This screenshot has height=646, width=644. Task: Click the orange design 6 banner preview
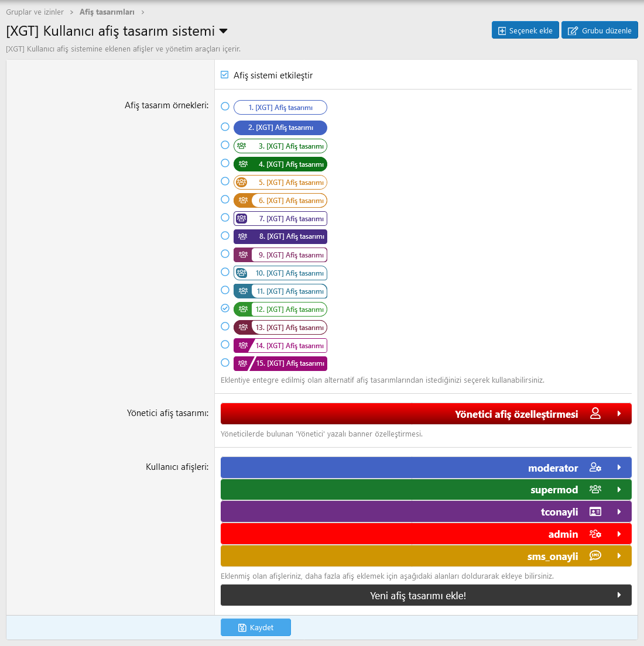280,200
